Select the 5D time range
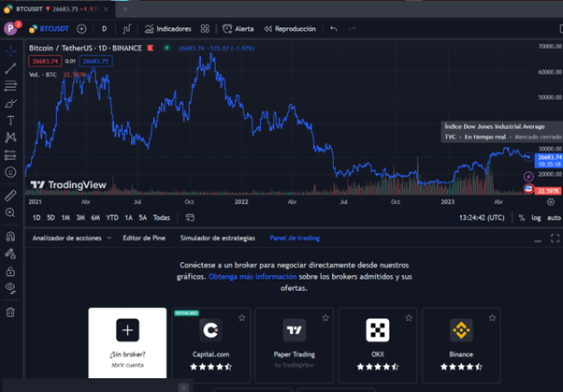Screen dimensions: 563x392 click(51, 218)
